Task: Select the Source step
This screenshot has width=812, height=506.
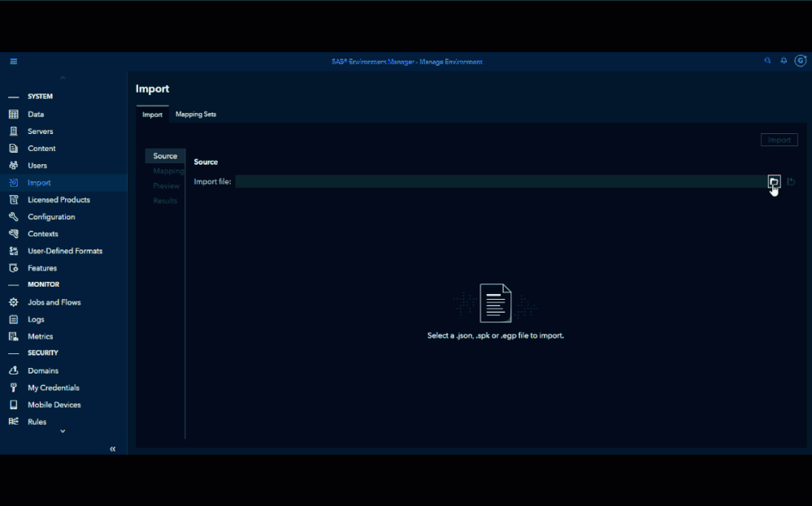Action: point(165,156)
